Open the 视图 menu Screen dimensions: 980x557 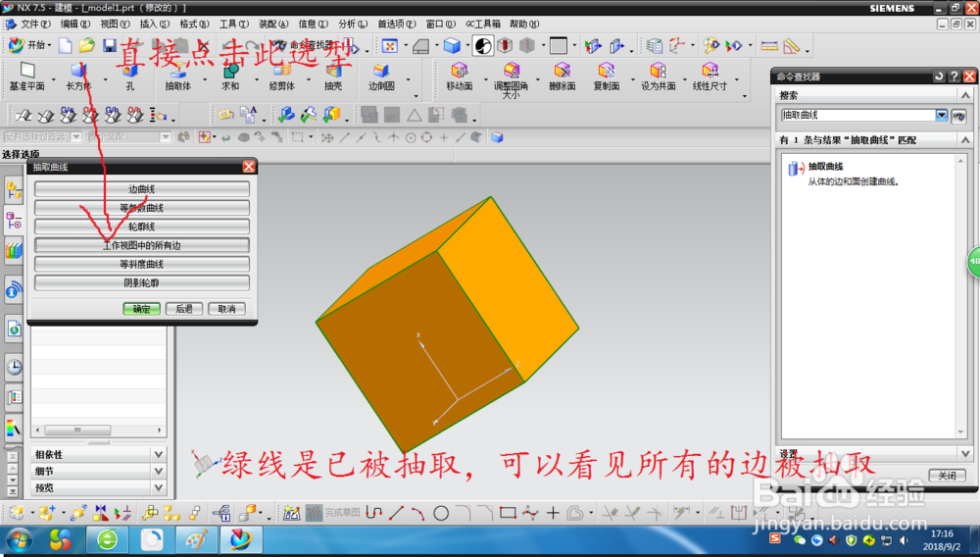point(115,24)
